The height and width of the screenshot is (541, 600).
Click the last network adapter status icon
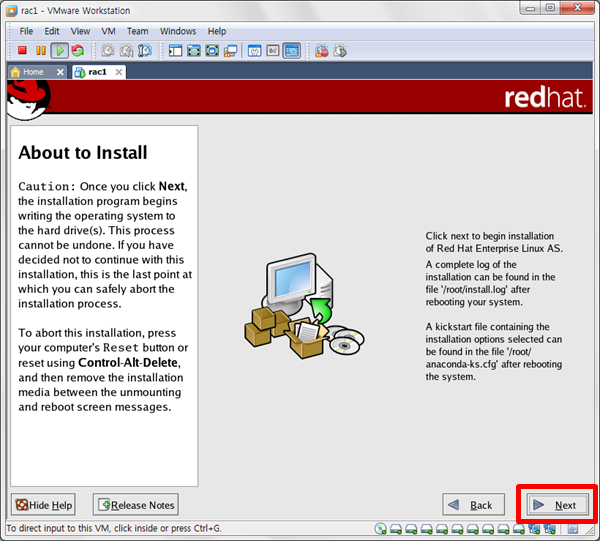coord(549,529)
